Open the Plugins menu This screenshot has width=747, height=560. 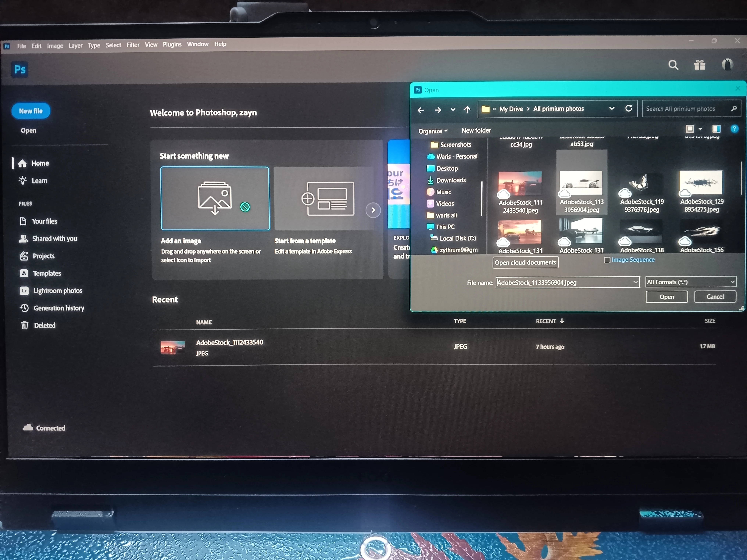[172, 45]
